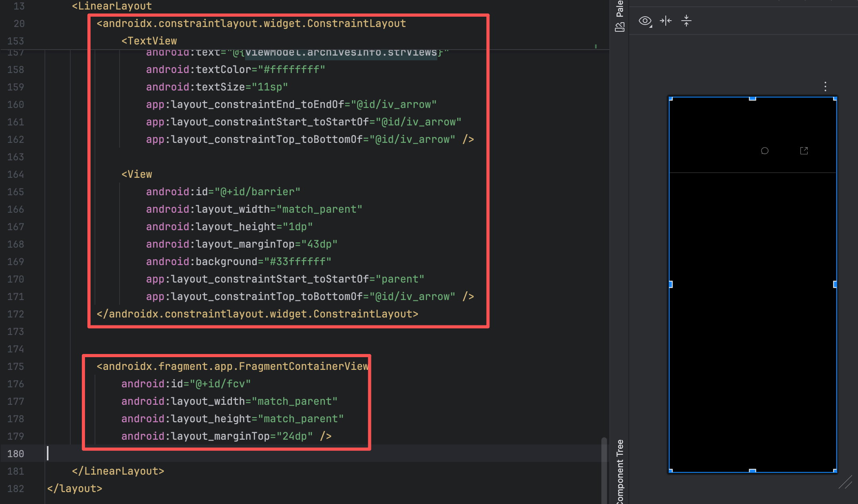Place the cursor on the closing LinearLayout tag
The width and height of the screenshot is (858, 504).
(x=118, y=471)
